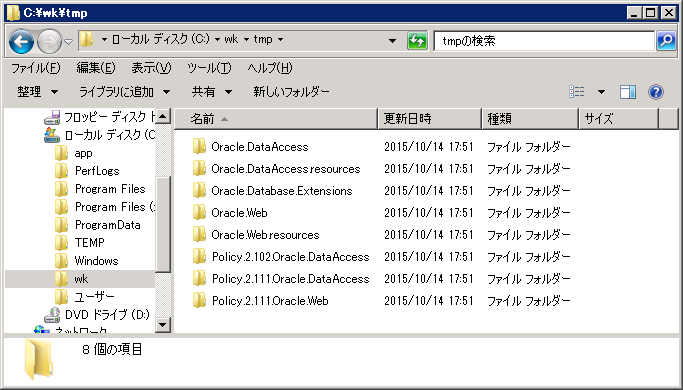Image resolution: width=683 pixels, height=390 pixels.
Task: Select フロッピー ディスク drive in tree
Action: tap(99, 117)
